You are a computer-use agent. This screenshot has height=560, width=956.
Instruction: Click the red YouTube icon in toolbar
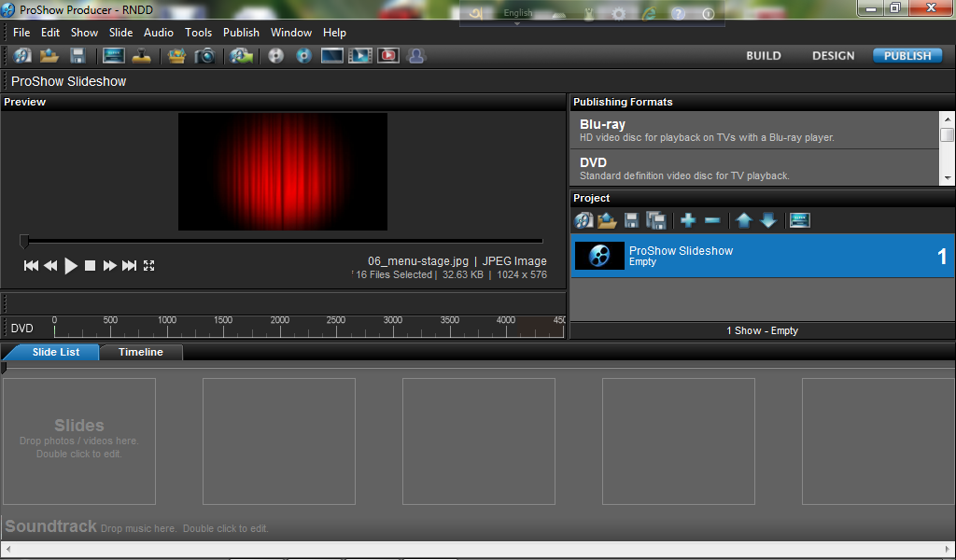388,56
